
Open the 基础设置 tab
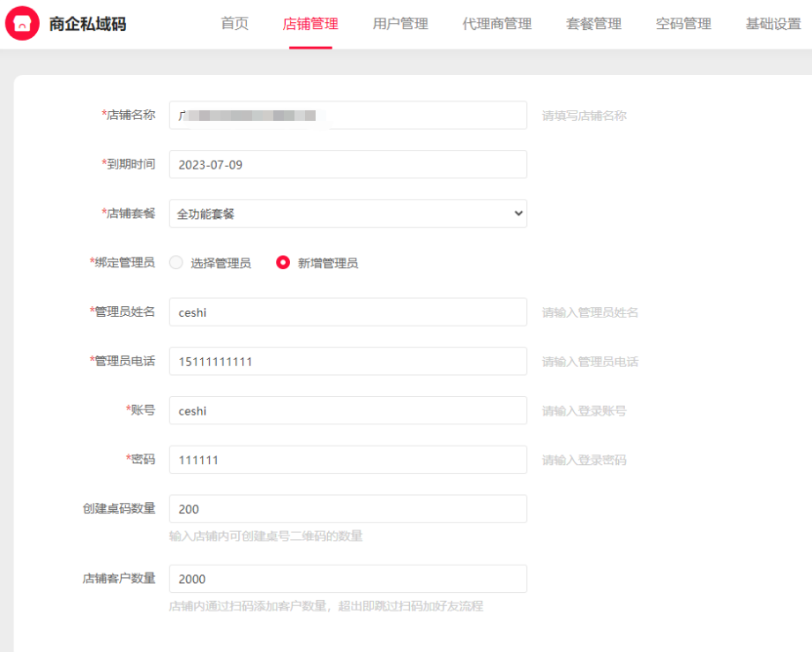click(x=773, y=24)
